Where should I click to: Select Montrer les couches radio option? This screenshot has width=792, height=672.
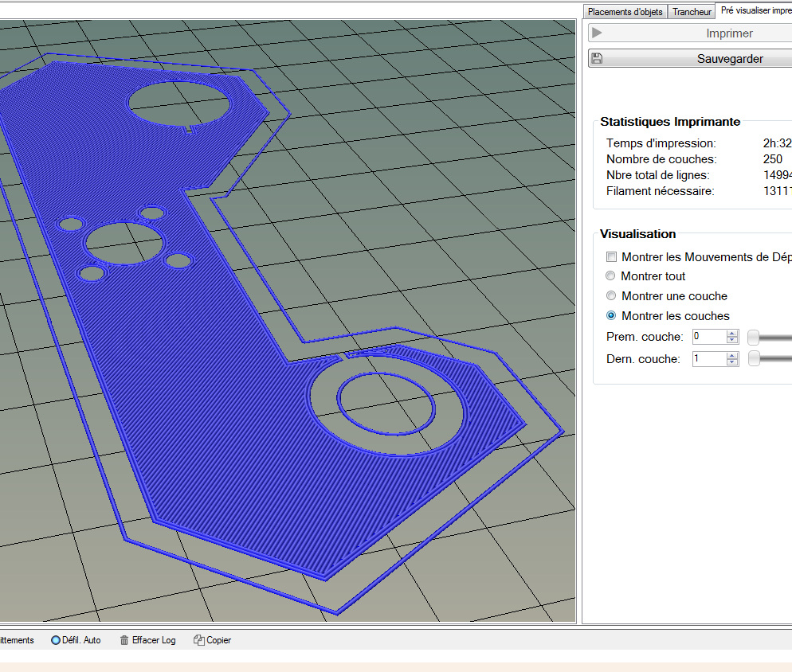pos(611,316)
